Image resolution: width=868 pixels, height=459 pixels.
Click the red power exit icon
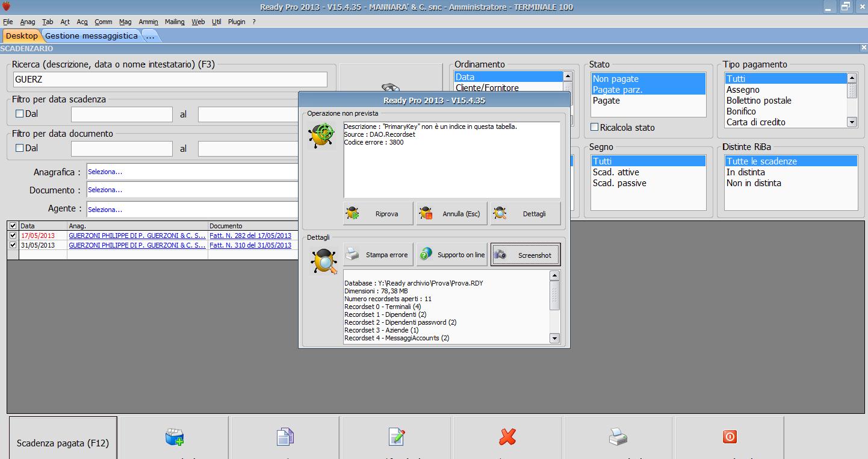[x=730, y=437]
